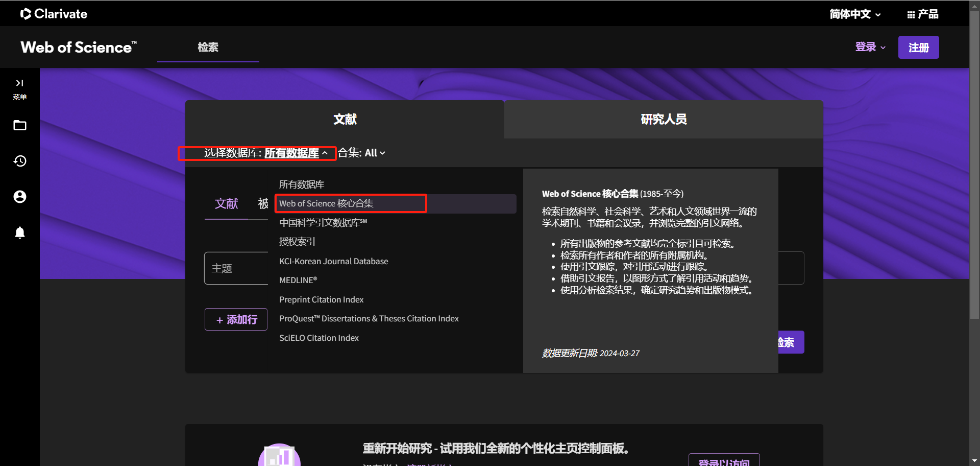Click the Clarivate logo

(54, 14)
